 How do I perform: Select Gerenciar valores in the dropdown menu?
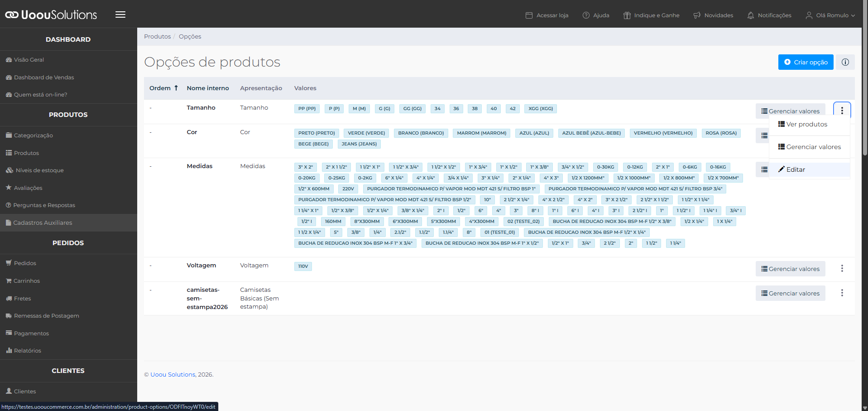coord(809,147)
